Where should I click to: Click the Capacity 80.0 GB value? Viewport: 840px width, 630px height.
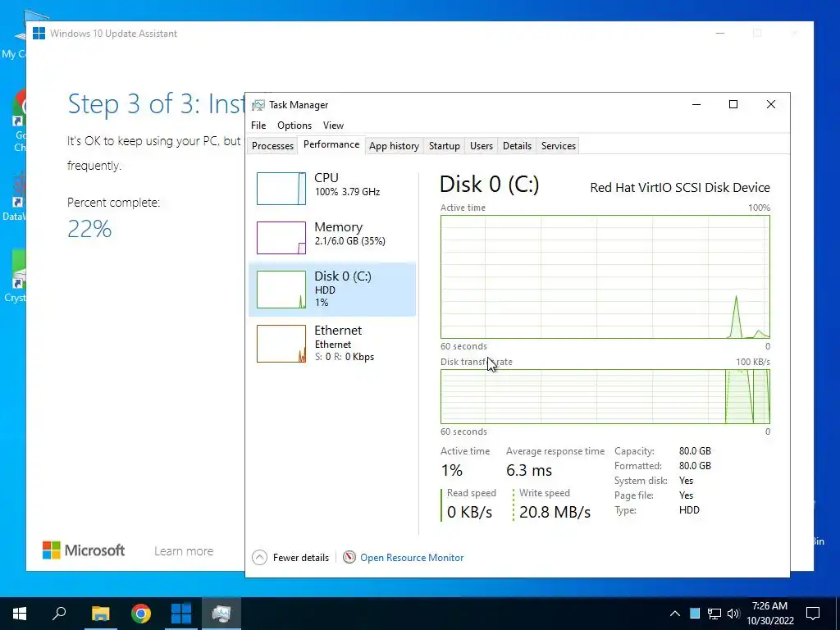695,451
